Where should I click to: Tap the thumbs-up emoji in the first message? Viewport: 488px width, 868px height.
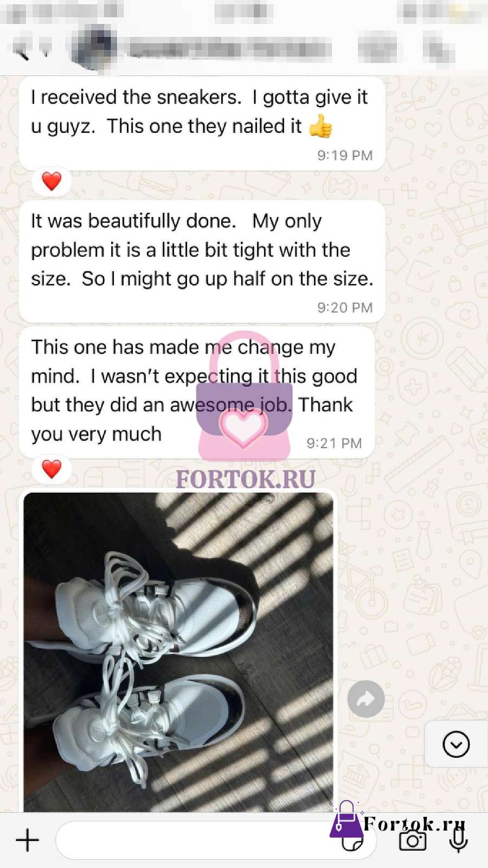tap(320, 127)
